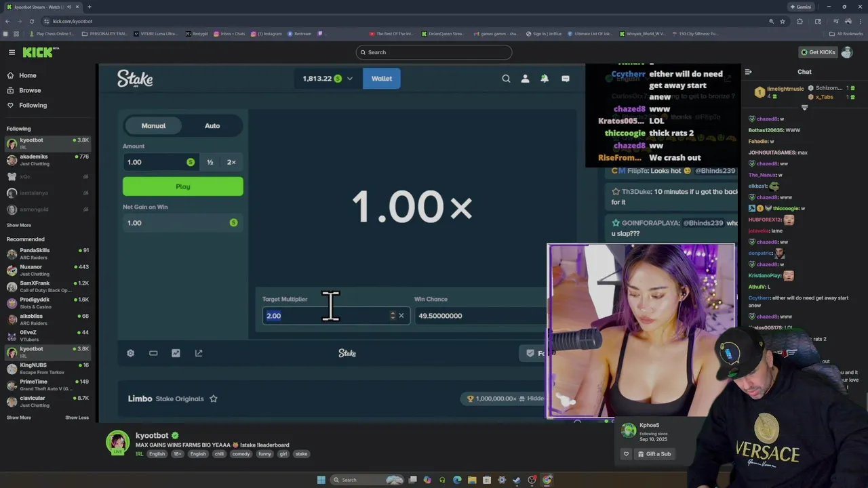
Task: Expand chat leaderboard chevron
Action: tap(805, 108)
